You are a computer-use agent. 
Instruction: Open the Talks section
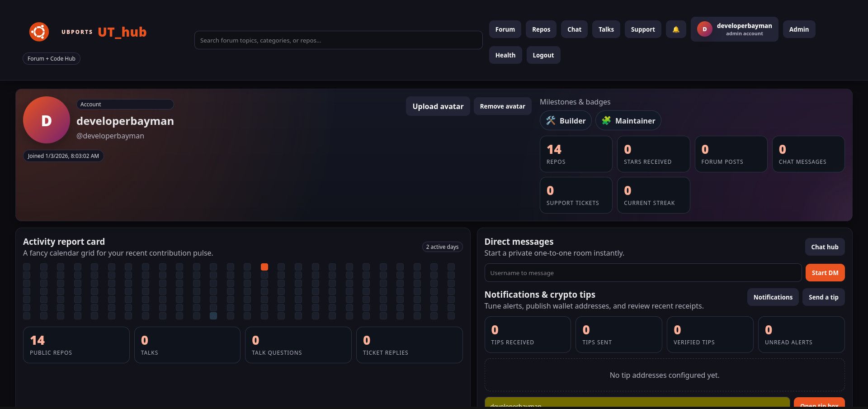606,29
